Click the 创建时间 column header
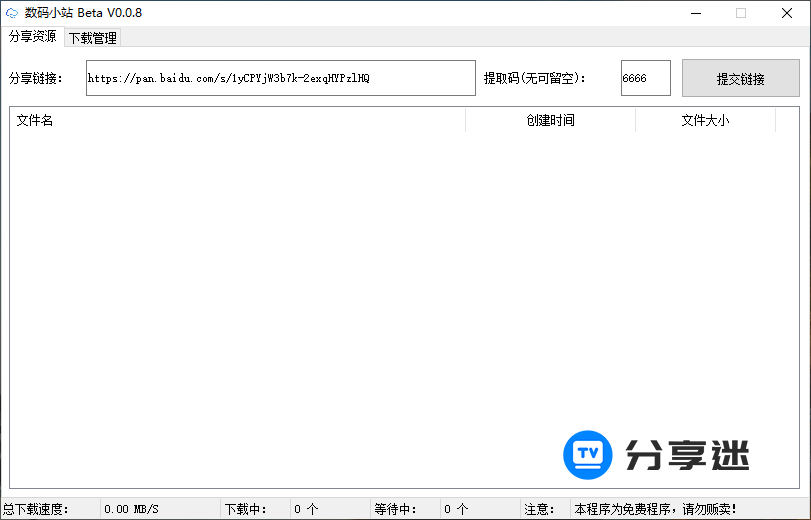 click(550, 120)
